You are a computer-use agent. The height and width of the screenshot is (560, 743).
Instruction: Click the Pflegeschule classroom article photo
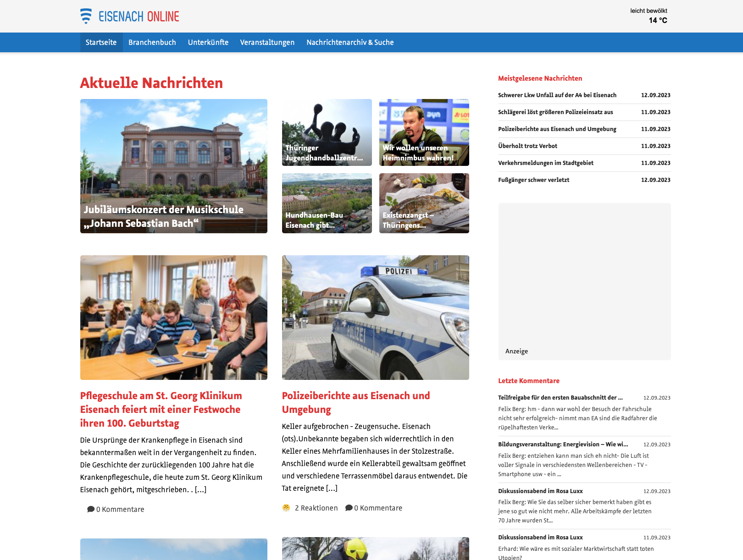(174, 318)
